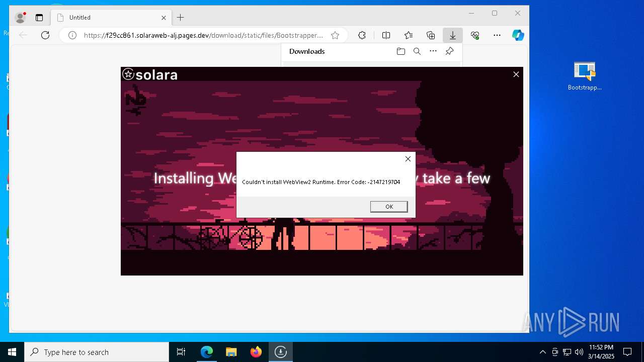The width and height of the screenshot is (644, 362).
Task: Open Firefox taskbar icon
Action: 256,352
